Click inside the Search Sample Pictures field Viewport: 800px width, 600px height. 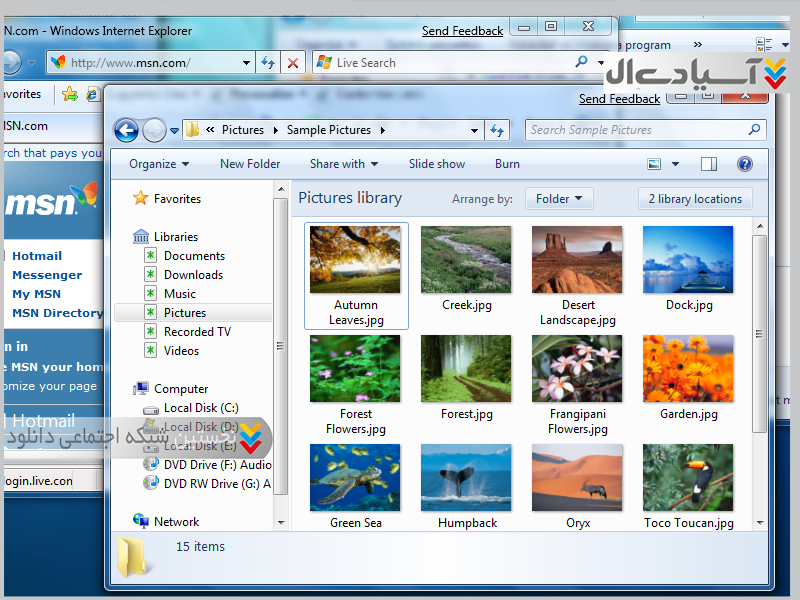[x=635, y=130]
